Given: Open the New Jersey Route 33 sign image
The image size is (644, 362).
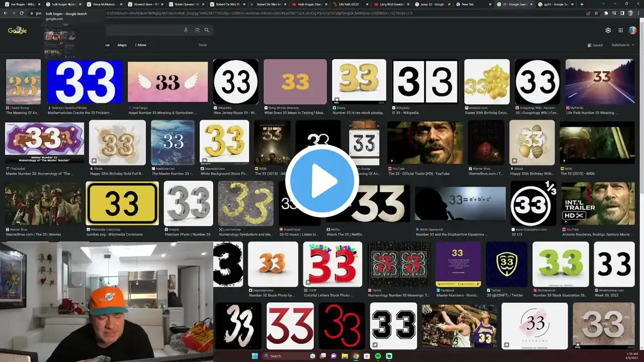Looking at the screenshot, I should tap(235, 81).
